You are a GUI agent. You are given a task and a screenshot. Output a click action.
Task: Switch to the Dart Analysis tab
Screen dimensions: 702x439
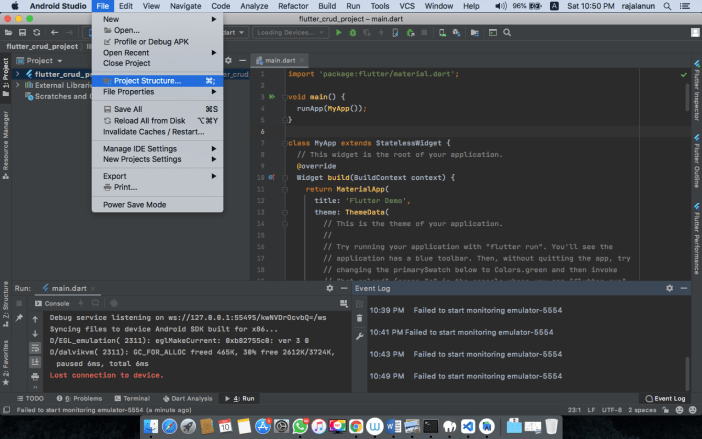pos(188,398)
